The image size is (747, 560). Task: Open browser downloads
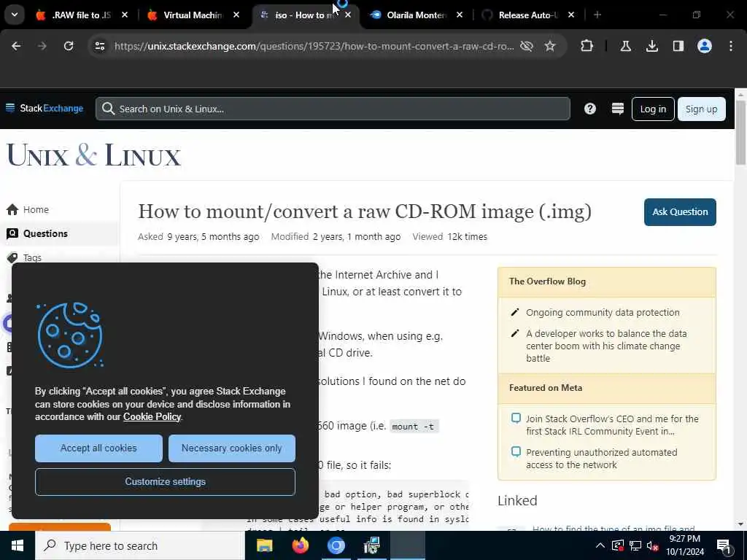tap(651, 46)
